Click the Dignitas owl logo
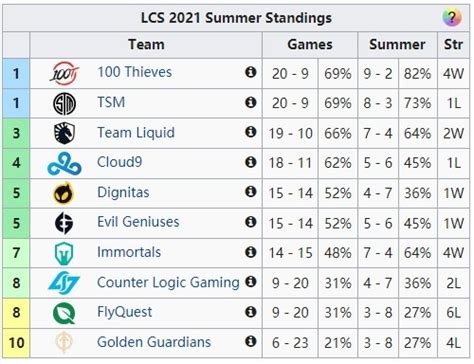474x364 pixels. click(x=64, y=193)
